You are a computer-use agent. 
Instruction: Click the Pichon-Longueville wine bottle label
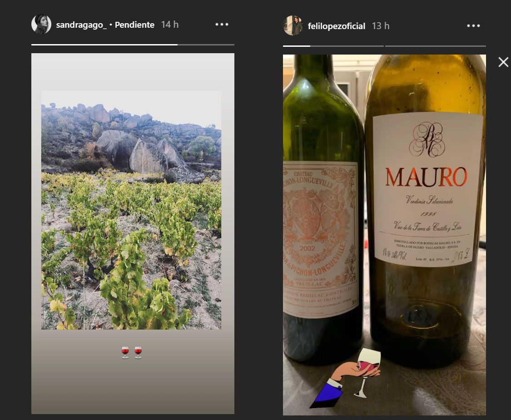click(321, 240)
